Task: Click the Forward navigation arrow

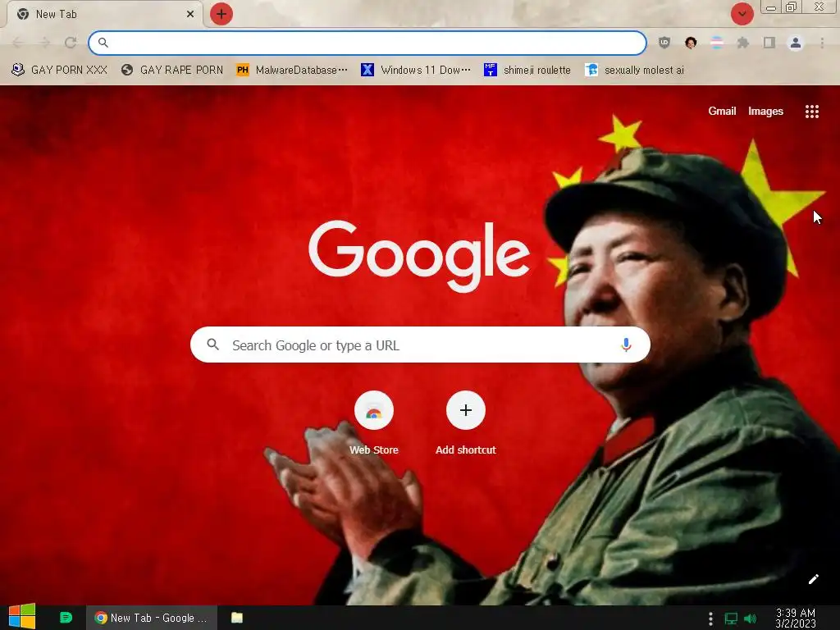Action: pos(44,43)
